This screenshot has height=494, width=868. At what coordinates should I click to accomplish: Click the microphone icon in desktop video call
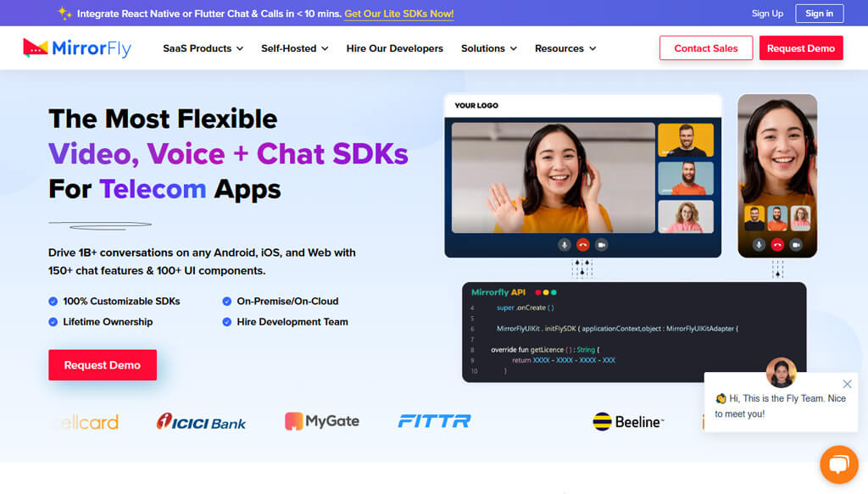point(564,245)
